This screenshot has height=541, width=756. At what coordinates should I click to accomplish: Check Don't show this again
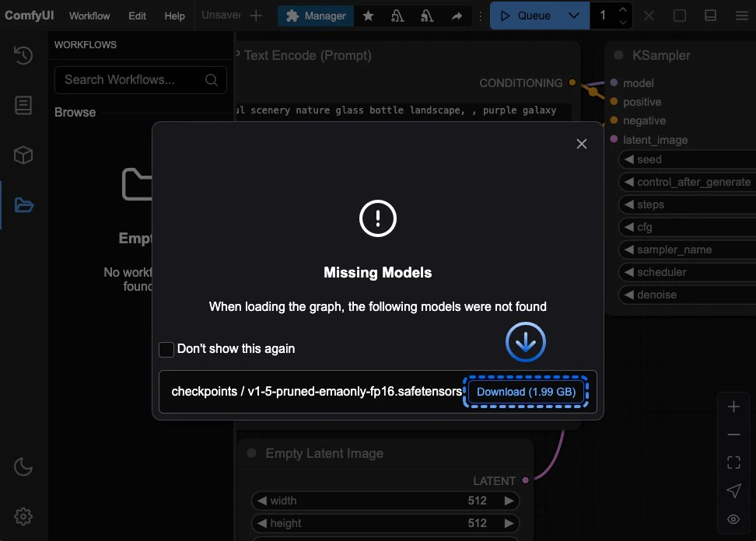click(166, 349)
